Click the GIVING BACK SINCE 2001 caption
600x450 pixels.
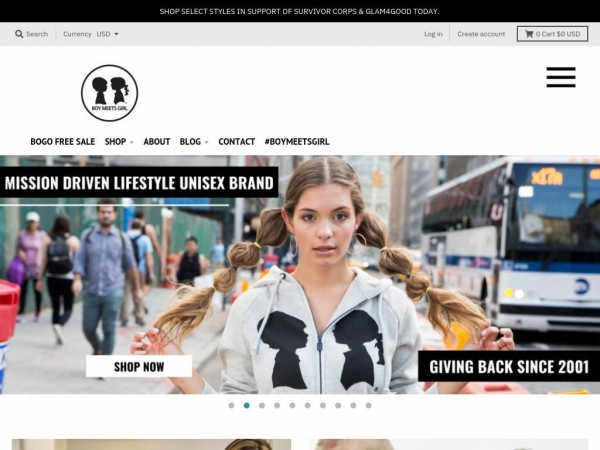(x=509, y=366)
